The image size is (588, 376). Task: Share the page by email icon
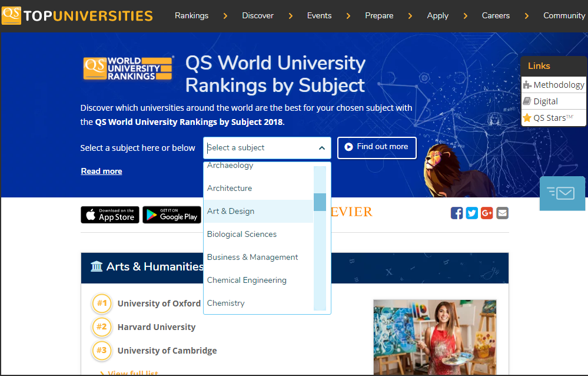(502, 213)
